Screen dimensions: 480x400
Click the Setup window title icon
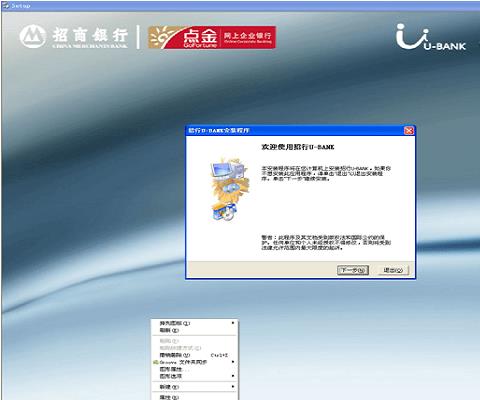pyautogui.click(x=6, y=6)
